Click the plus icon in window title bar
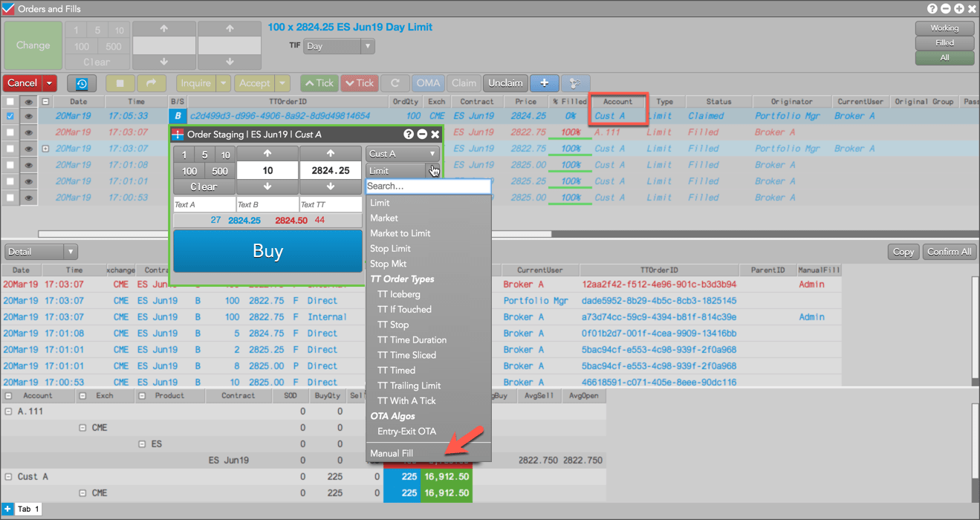Viewport: 980px width, 520px height. [x=958, y=9]
